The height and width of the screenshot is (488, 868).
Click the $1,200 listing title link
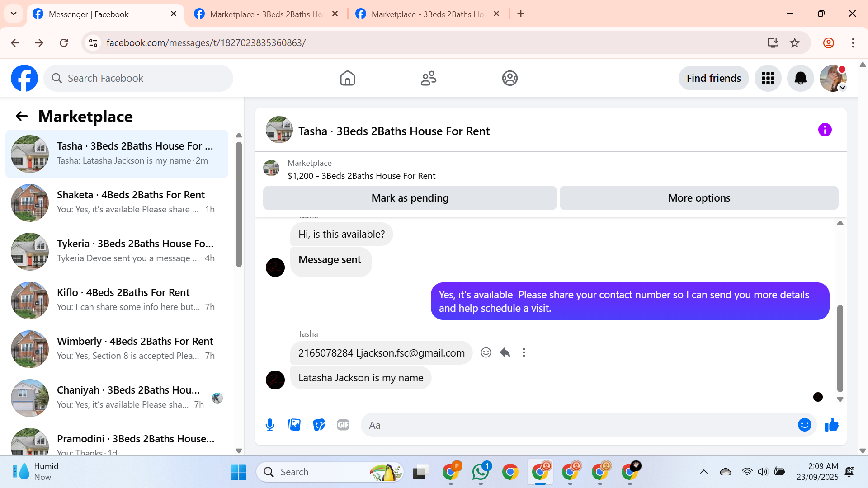(361, 176)
